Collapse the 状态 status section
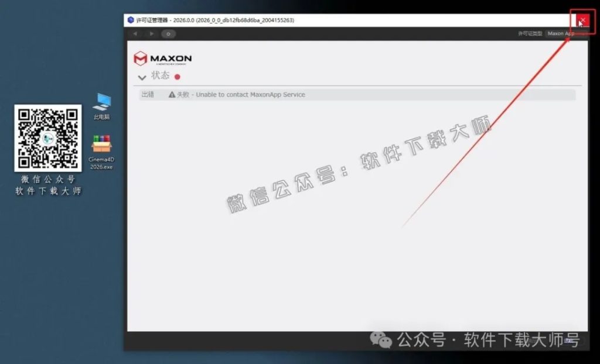600x364 pixels. 142,77
